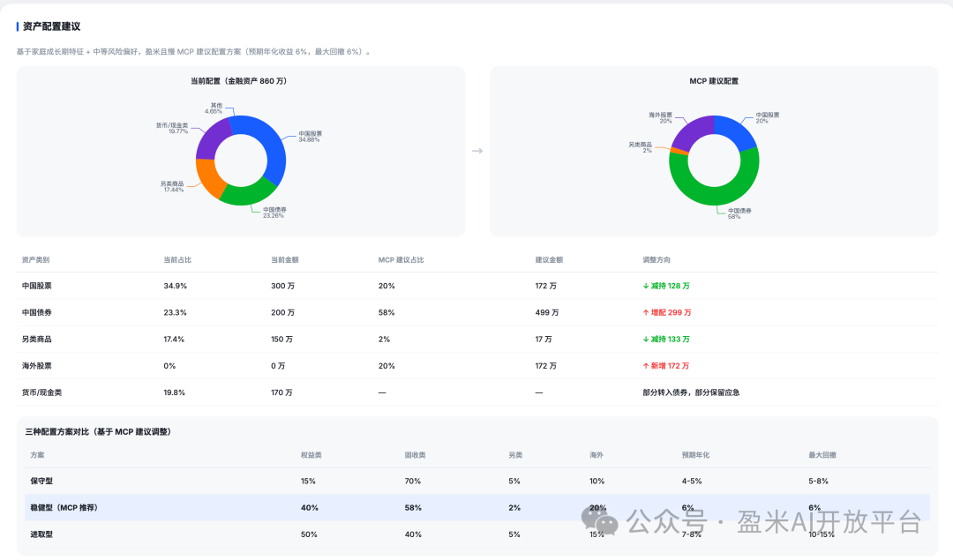Click the 海外股票 20% chart label
This screenshot has width=953, height=560.
(661, 118)
